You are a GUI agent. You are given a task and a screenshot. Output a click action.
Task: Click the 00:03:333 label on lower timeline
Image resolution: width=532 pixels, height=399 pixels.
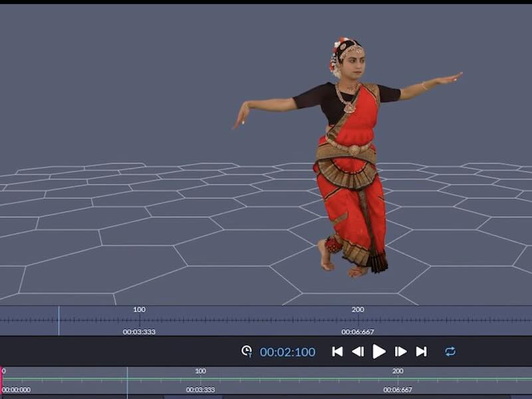click(x=200, y=390)
